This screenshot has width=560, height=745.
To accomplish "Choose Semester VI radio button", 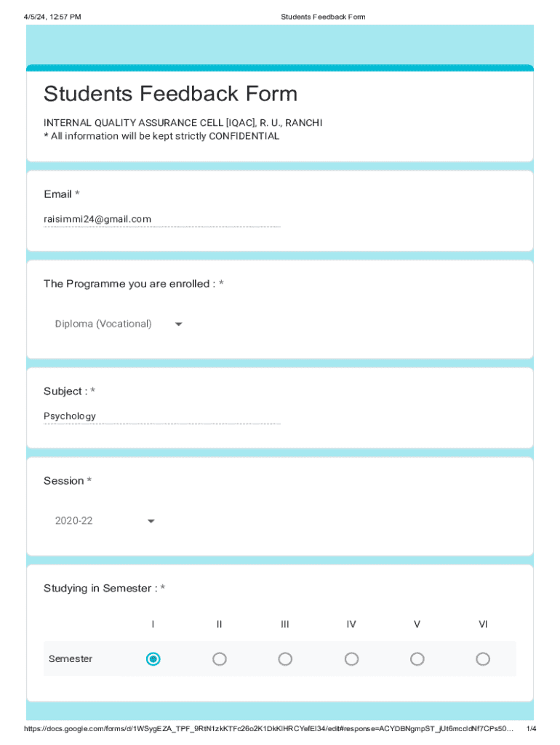I will (x=483, y=659).
